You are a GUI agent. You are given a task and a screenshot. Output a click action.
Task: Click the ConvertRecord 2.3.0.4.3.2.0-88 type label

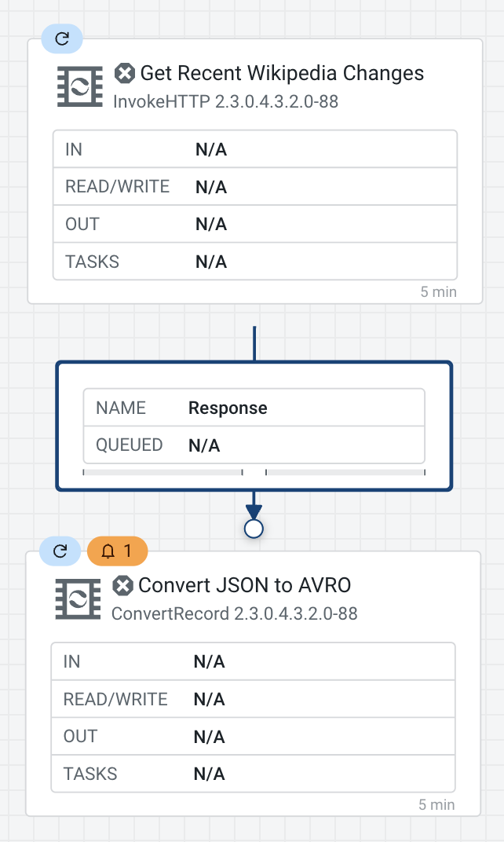235,613
